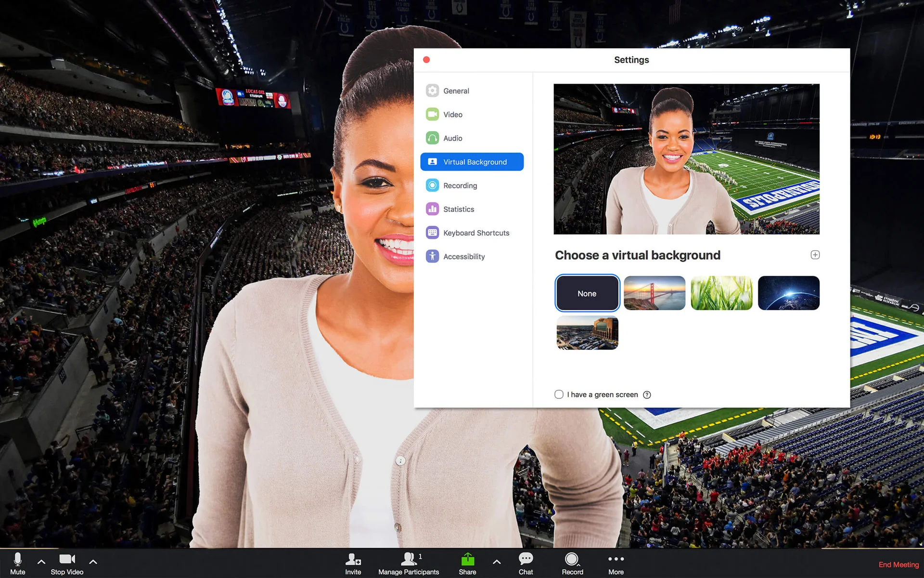The height and width of the screenshot is (578, 924).
Task: Choose the Golden Gate Bridge background
Action: pyautogui.click(x=654, y=293)
